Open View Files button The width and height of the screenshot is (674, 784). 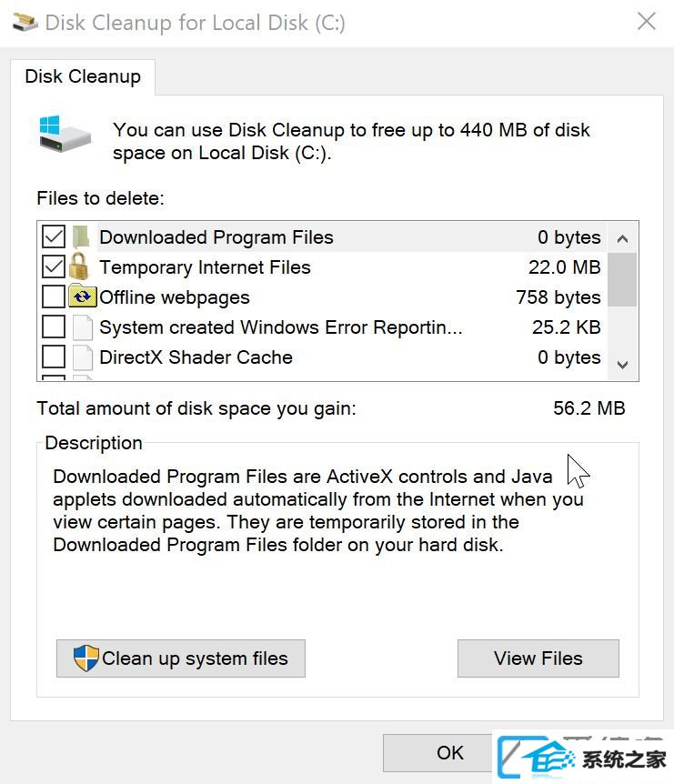(x=538, y=658)
